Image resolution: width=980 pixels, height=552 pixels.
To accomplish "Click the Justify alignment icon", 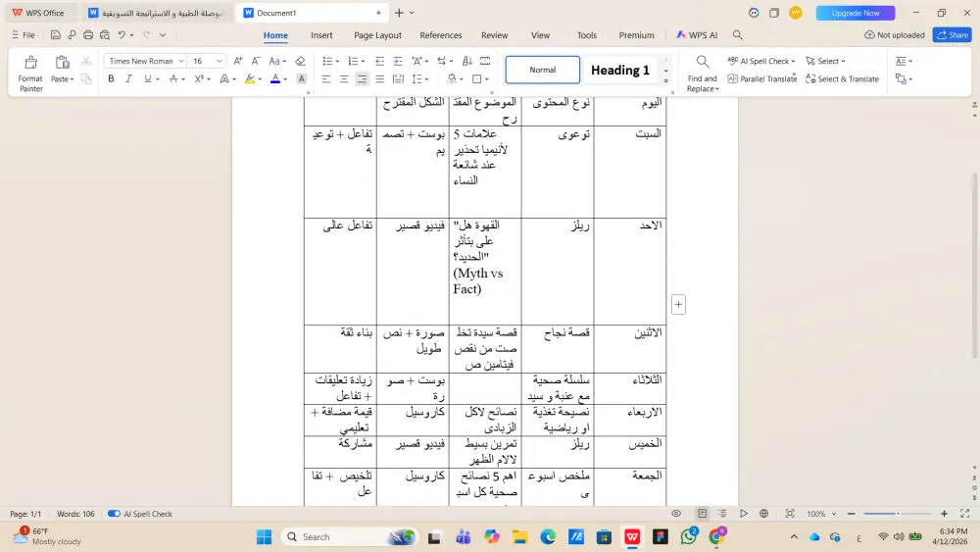I will pyautogui.click(x=380, y=78).
